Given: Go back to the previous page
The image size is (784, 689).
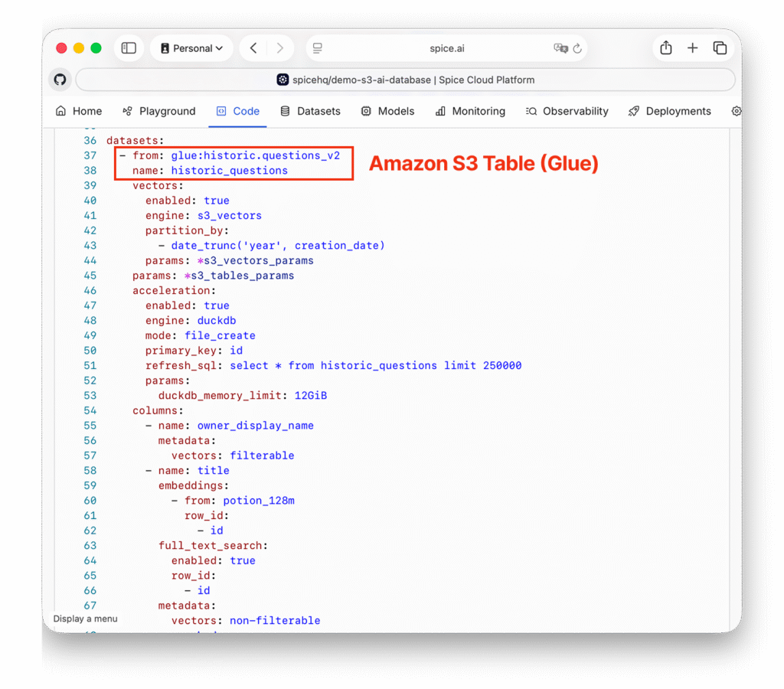Looking at the screenshot, I should point(253,48).
